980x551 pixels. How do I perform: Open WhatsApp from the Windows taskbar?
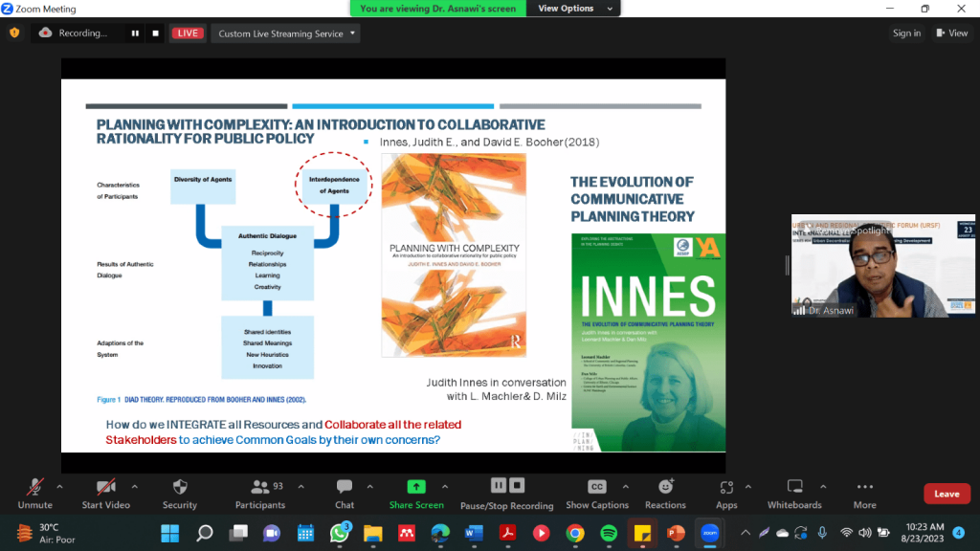click(x=339, y=533)
